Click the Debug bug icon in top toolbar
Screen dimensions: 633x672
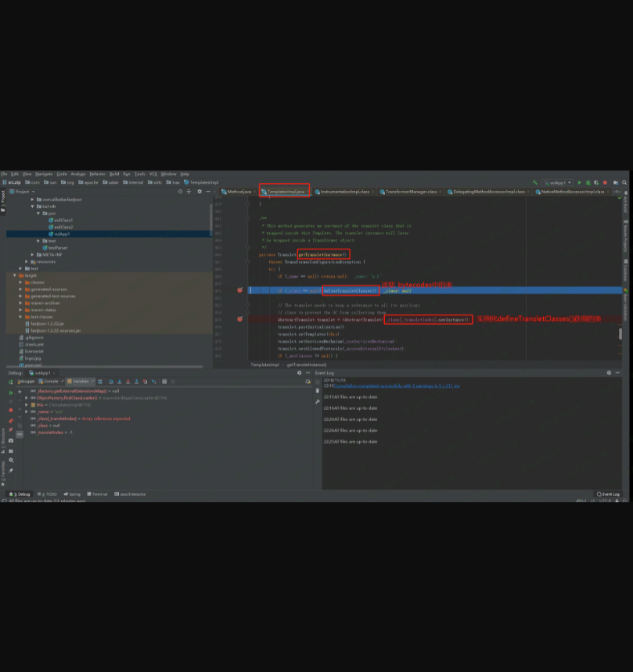pyautogui.click(x=588, y=182)
